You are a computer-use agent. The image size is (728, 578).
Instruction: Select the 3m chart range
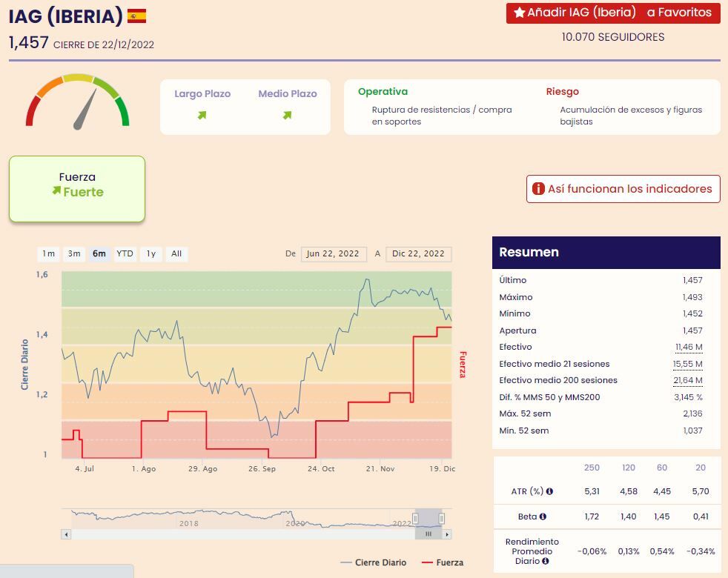(x=74, y=254)
